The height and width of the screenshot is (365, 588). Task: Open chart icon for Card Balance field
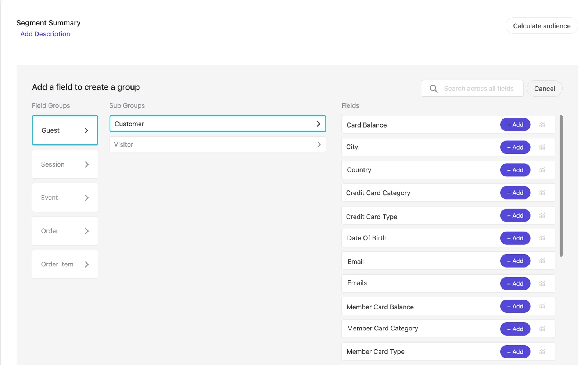(x=542, y=125)
